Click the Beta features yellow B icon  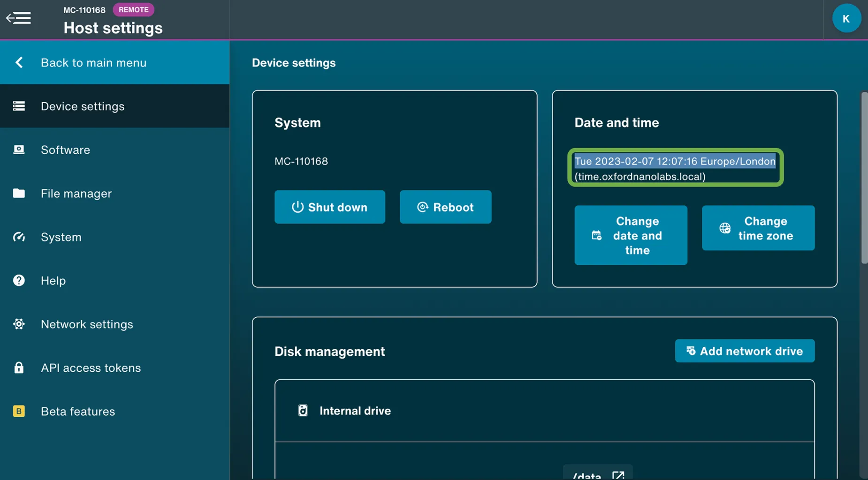(x=19, y=411)
